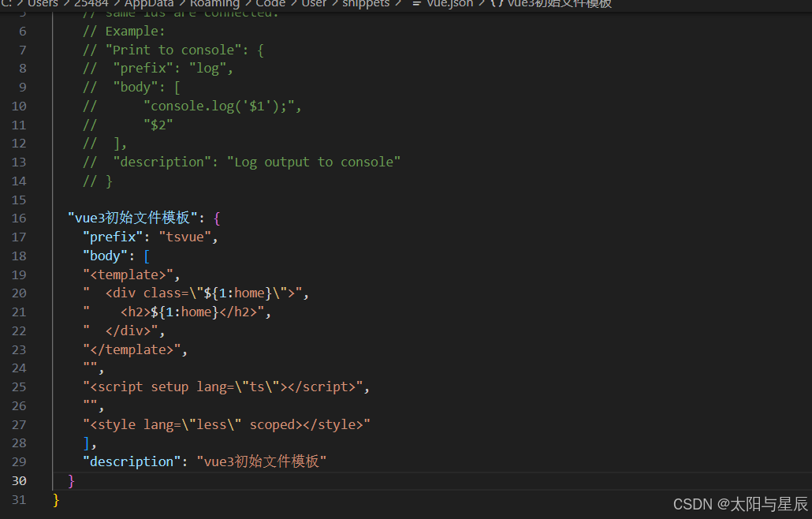Click line number 30 in gutter
The image size is (812, 519).
point(19,480)
